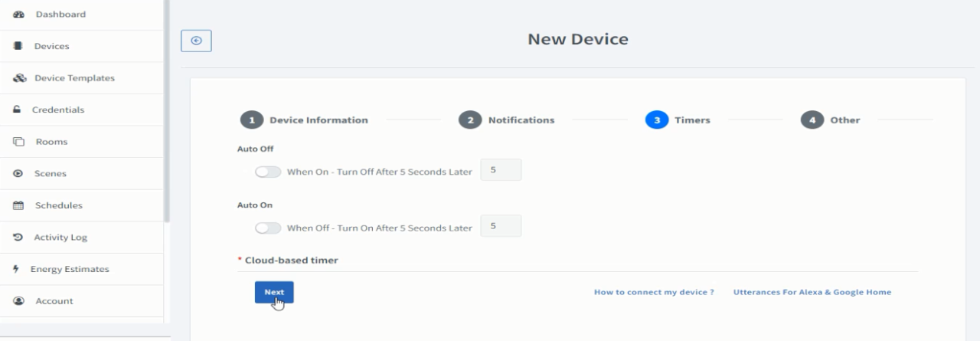980x341 pixels.
Task: Enable the Auto Off toggle
Action: [268, 172]
